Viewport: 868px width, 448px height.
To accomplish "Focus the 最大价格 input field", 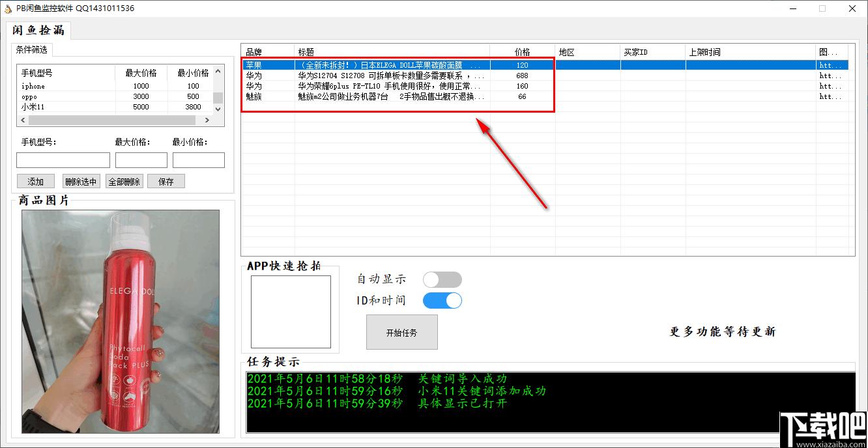I will pos(141,160).
